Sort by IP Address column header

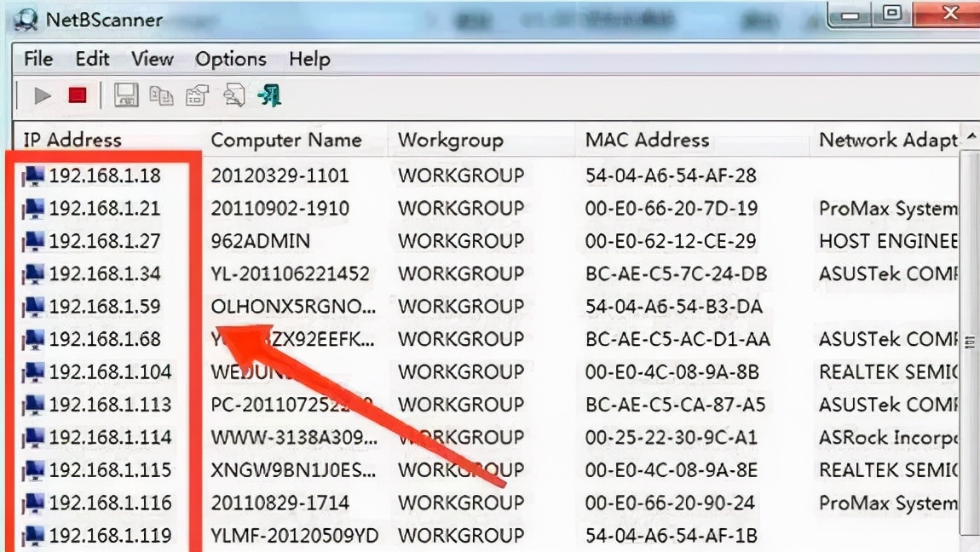(72, 140)
